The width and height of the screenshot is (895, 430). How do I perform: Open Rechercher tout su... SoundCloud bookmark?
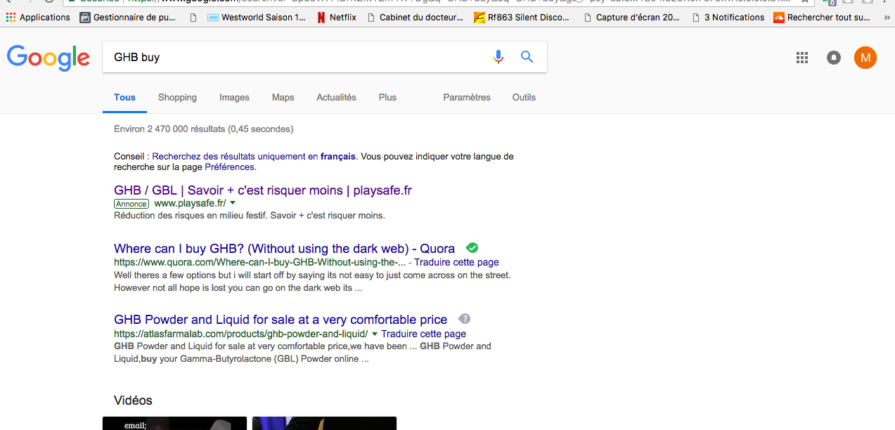tap(822, 18)
